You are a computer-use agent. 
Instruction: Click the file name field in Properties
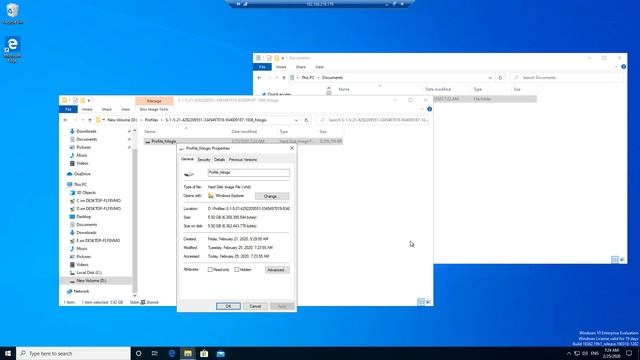249,173
